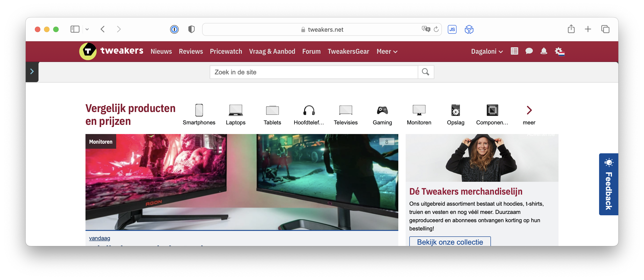Open the Pricewatch menu item

pyautogui.click(x=226, y=51)
